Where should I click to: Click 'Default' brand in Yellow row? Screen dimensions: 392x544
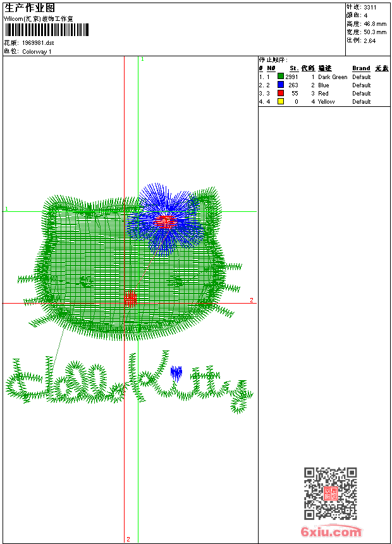tap(362, 102)
